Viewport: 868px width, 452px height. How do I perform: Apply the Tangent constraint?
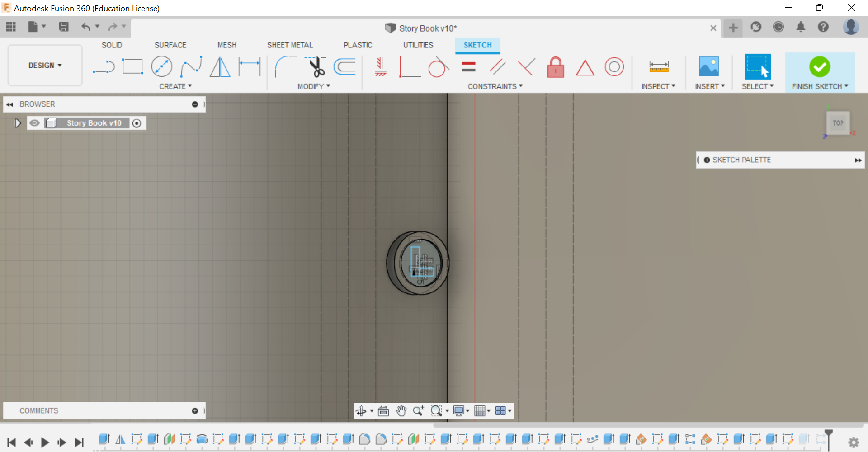pyautogui.click(x=438, y=67)
